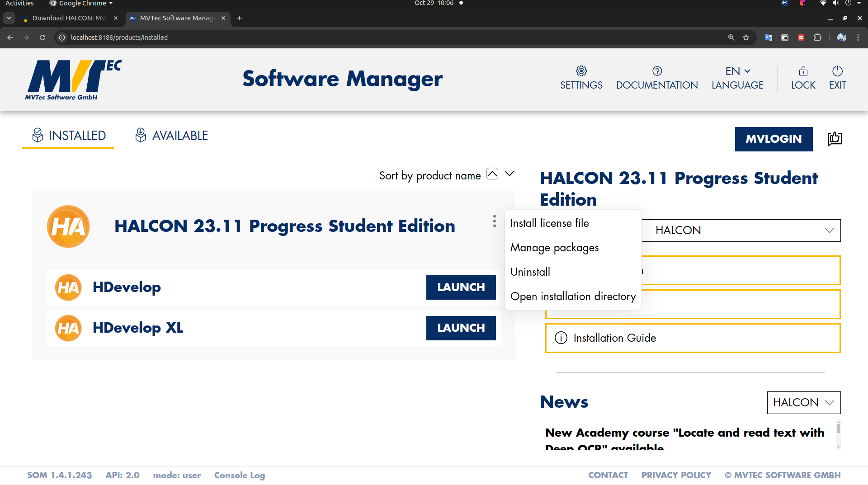Select descending sort order arrow
The height and width of the screenshot is (485, 868).
click(x=509, y=174)
